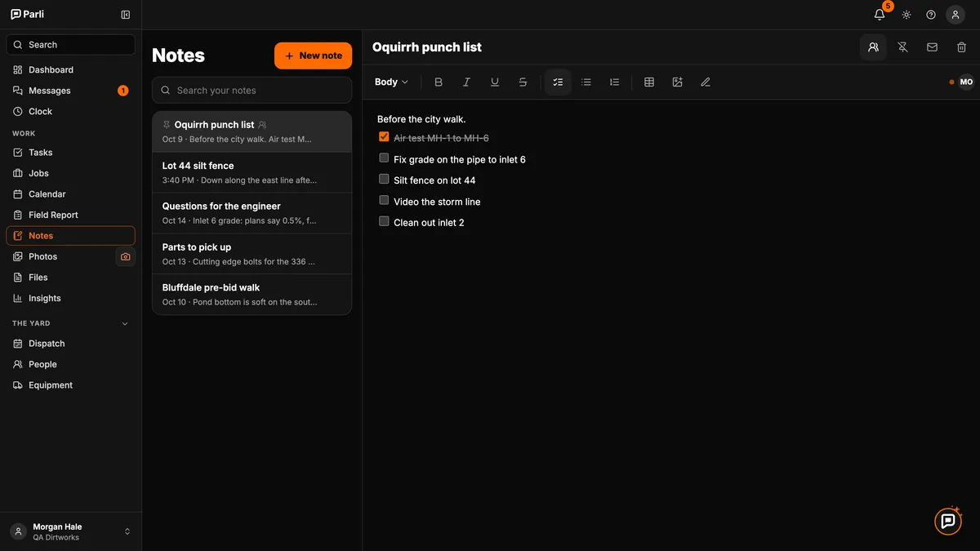Focus the Search your notes field
Viewport: 980px width, 551px height.
252,91
